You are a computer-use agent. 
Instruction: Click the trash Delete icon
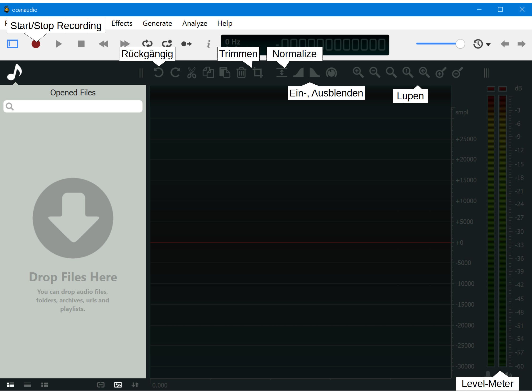click(241, 73)
